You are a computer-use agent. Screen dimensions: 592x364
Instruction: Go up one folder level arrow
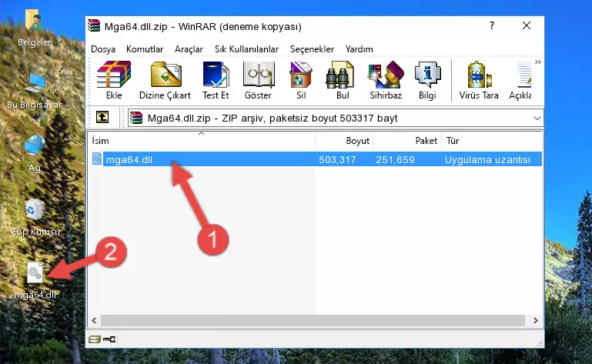[102, 118]
